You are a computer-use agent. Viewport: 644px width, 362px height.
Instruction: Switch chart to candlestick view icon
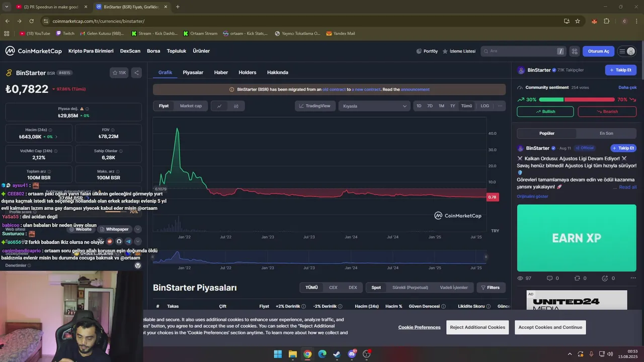(x=236, y=106)
